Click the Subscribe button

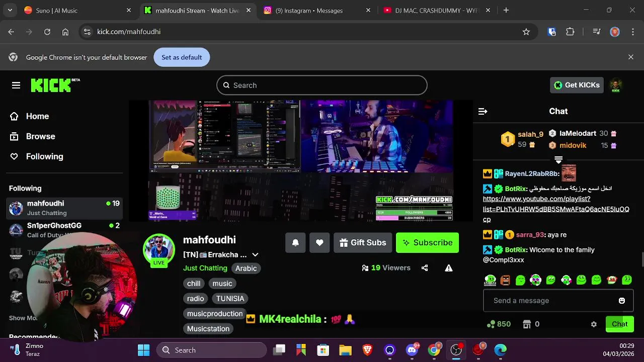point(427,243)
